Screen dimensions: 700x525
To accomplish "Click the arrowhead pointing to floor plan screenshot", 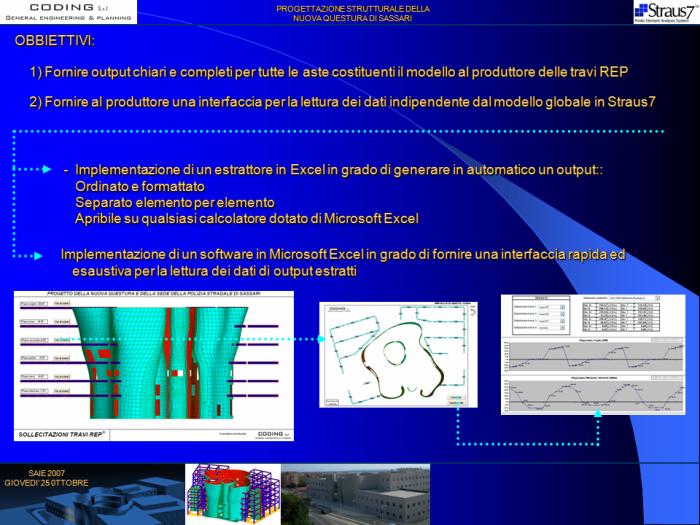I will tap(321, 339).
